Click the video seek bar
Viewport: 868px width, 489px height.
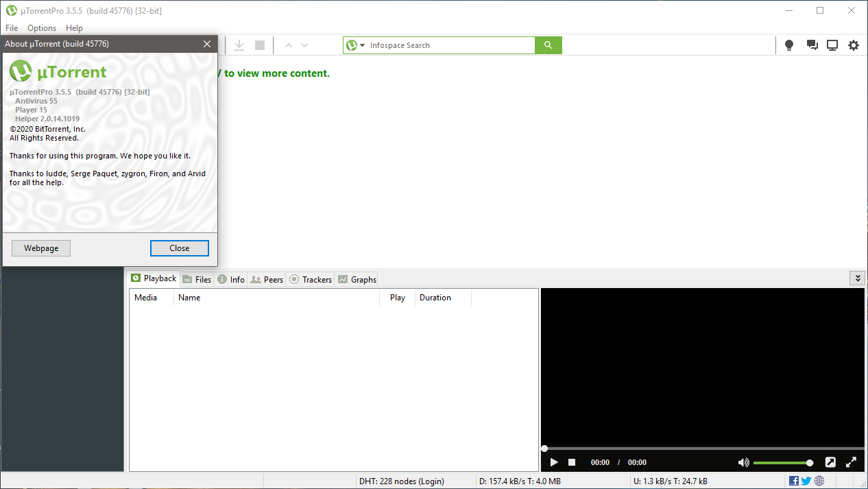[703, 449]
